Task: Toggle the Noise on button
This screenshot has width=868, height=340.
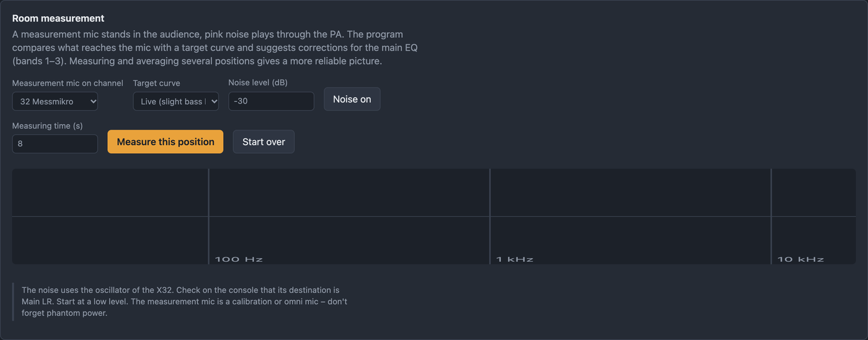Action: [x=352, y=99]
